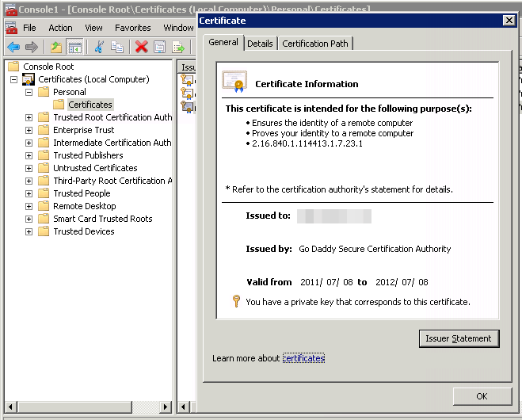Screen dimensions: 522x420
Task: Expand the Trusted Publishers folder
Action: coord(29,155)
